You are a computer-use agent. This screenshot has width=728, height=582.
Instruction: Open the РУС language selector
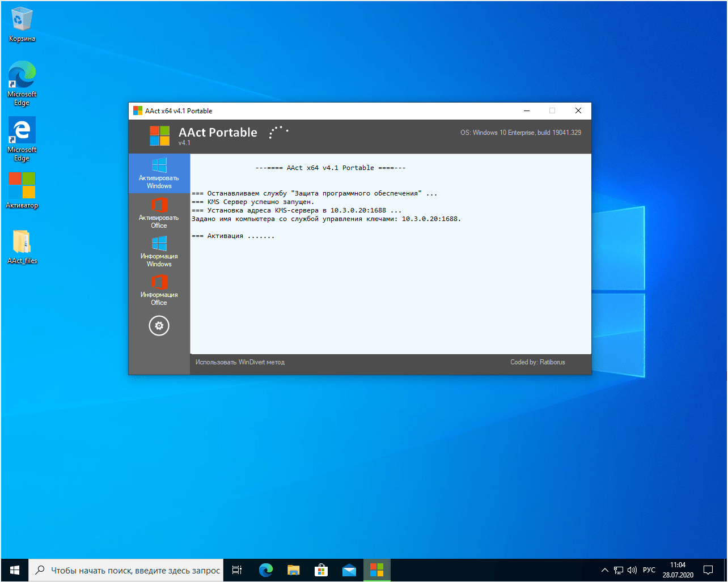point(649,570)
